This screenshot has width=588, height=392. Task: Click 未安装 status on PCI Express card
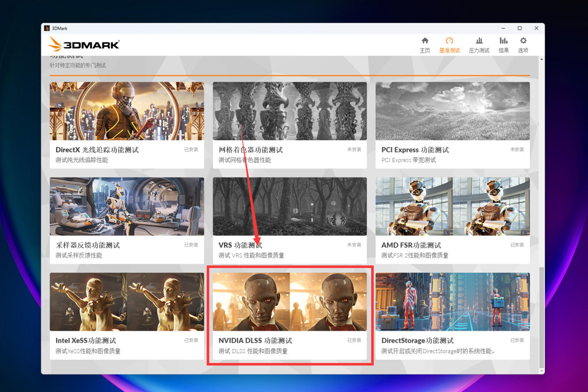[517, 149]
